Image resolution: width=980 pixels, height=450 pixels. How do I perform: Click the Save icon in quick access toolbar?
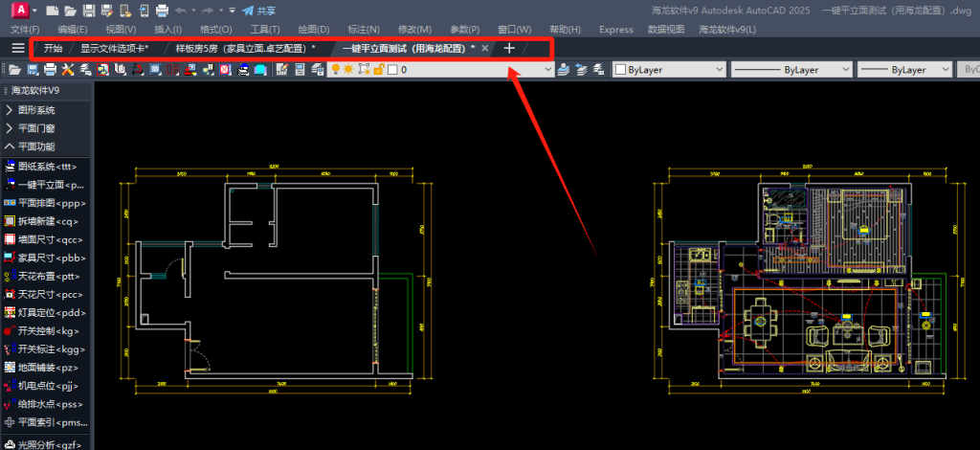coord(88,11)
